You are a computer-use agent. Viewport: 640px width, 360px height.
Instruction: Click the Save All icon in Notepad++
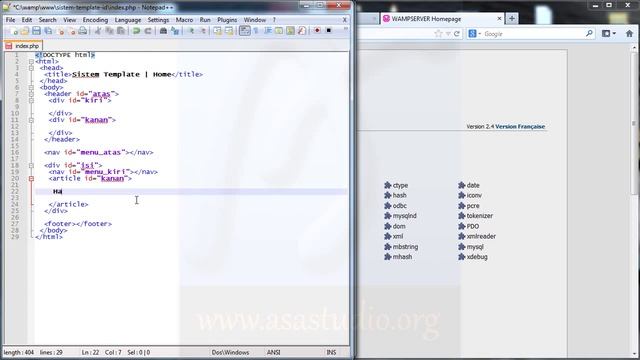click(48, 31)
